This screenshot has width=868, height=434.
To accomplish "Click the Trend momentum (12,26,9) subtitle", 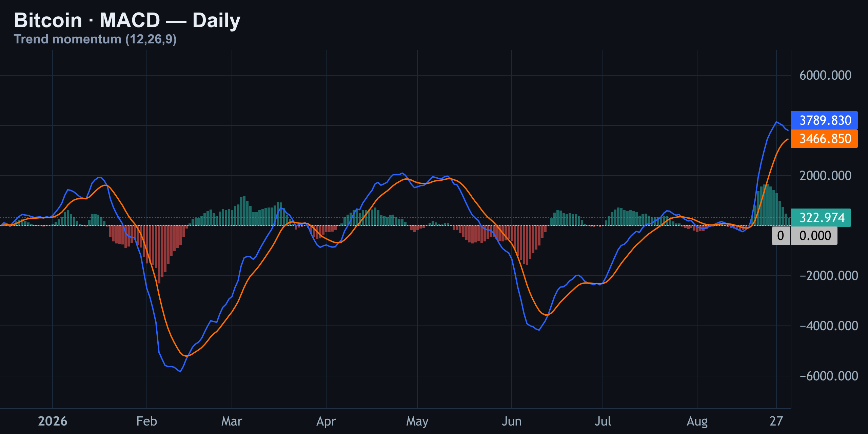I will click(95, 39).
